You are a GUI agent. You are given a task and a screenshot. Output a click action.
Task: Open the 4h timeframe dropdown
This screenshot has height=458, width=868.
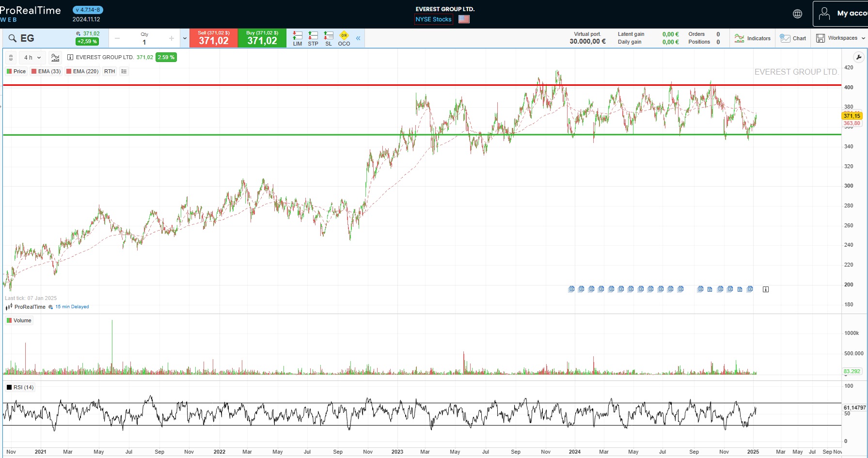point(30,57)
